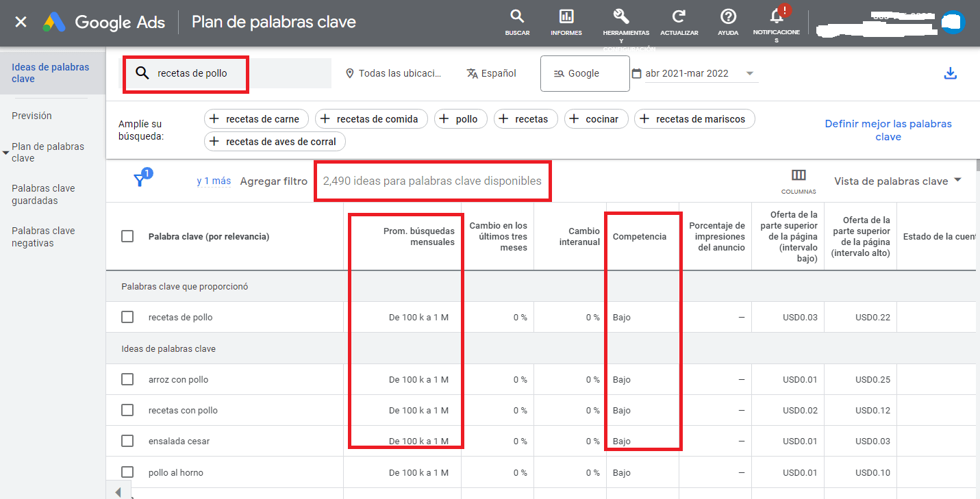The image size is (980, 499).
Task: Close the keyword plan with the X icon
Action: [21, 22]
